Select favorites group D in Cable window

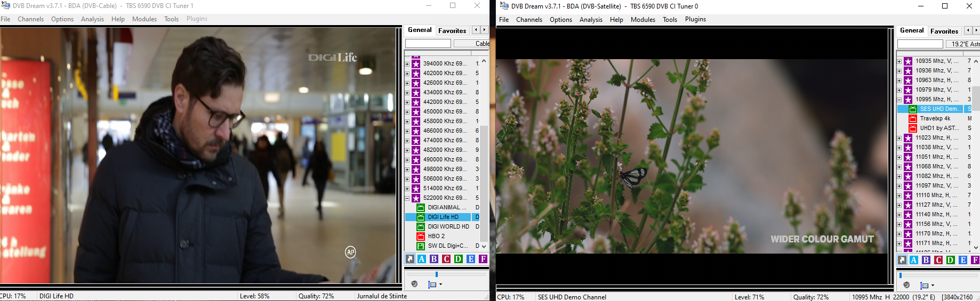point(459,259)
